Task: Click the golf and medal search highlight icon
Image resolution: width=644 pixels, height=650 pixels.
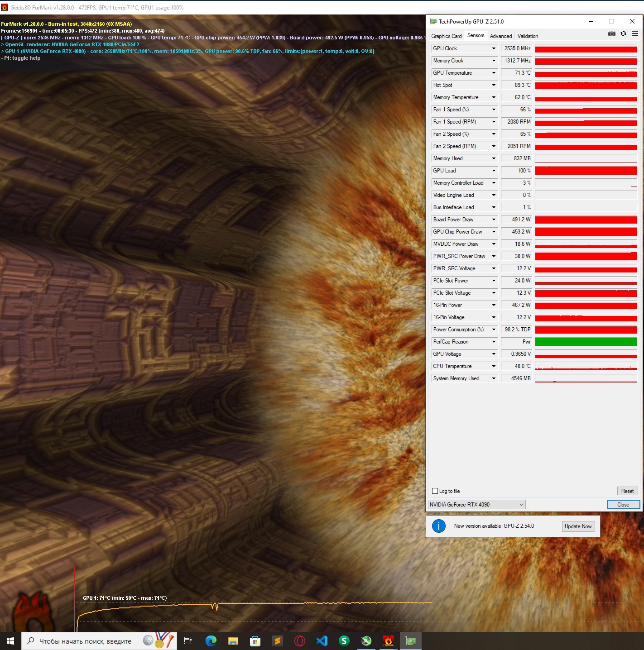Action: (159, 640)
